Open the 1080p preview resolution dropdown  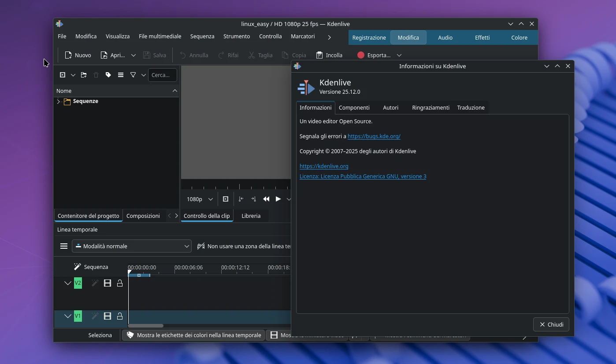pos(200,199)
